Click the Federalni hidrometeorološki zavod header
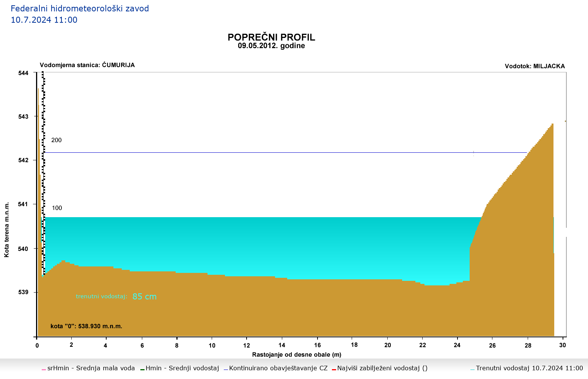This screenshot has width=588, height=379. pos(80,8)
